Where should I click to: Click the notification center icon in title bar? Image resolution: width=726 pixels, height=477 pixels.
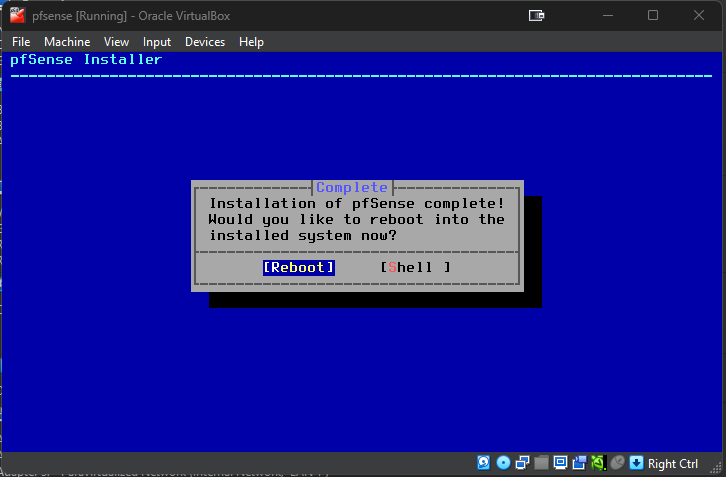537,16
